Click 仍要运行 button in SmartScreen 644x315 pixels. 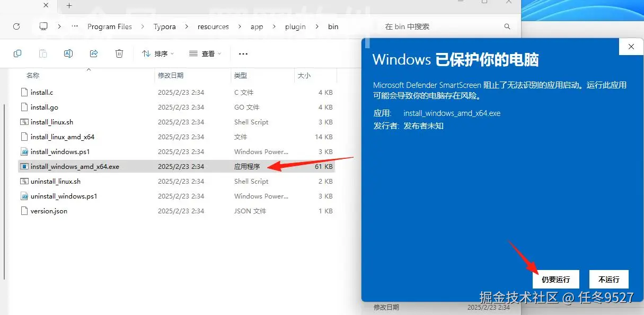pos(555,280)
